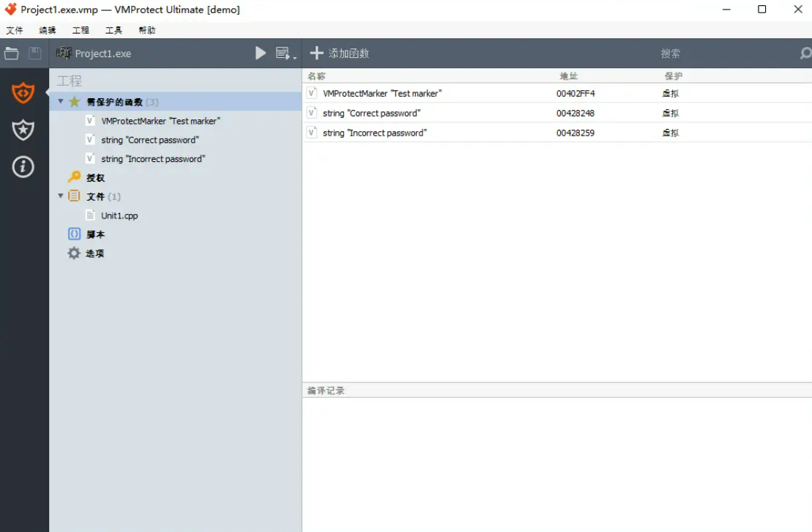Viewport: 812px width, 532px height.
Task: Collapse the 需保护的函数 tree node
Action: 61,102
